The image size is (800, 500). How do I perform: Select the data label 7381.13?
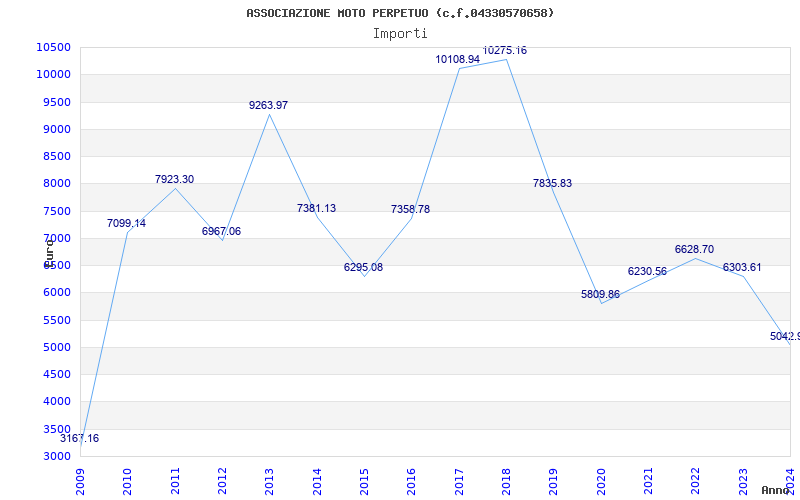click(x=316, y=208)
